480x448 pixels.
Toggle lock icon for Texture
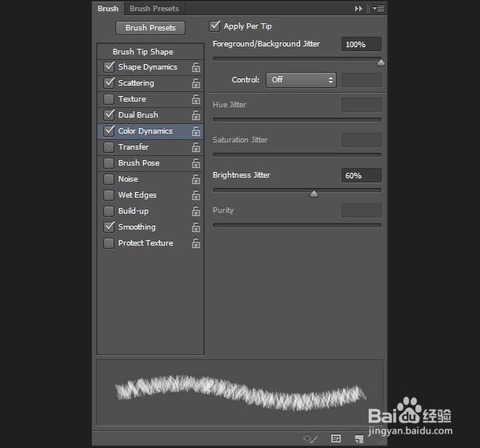196,99
